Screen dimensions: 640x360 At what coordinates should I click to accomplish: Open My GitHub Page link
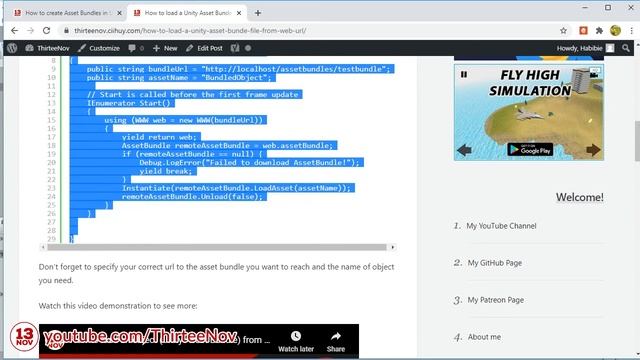(495, 263)
